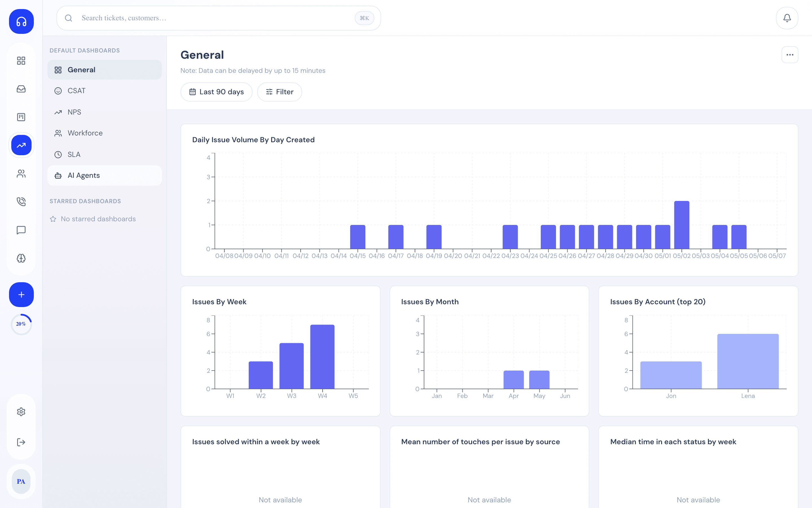Click the General page heading

[202, 55]
